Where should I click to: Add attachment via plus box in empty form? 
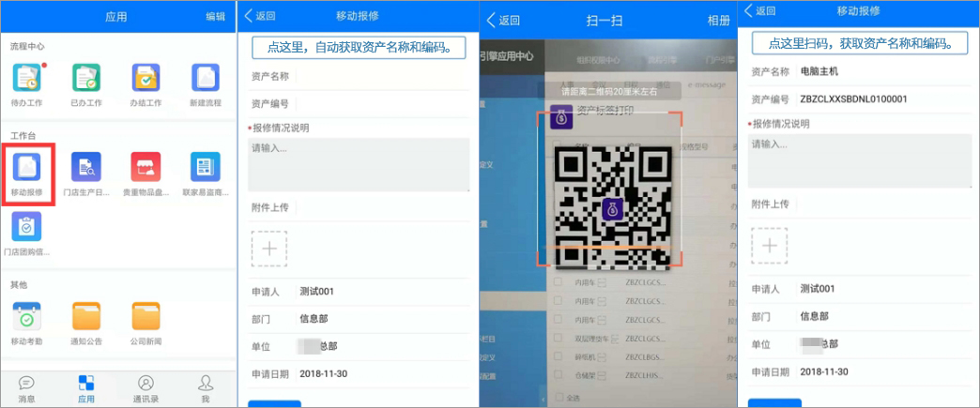269,249
